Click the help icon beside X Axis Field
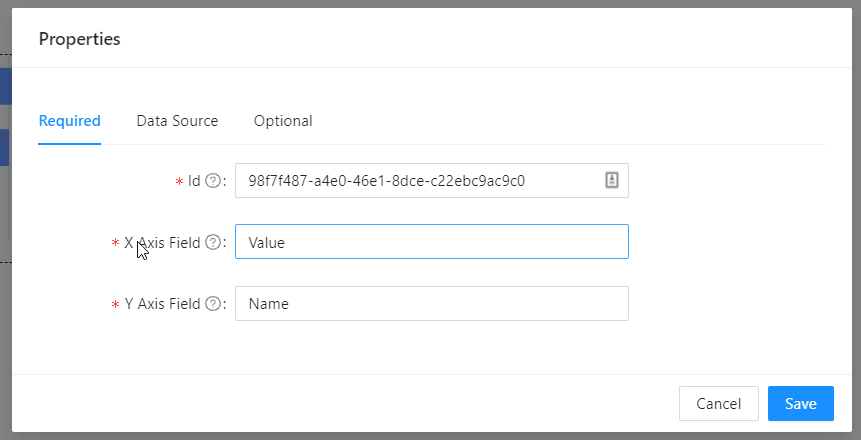Viewport: 861px width, 440px height. pos(213,242)
